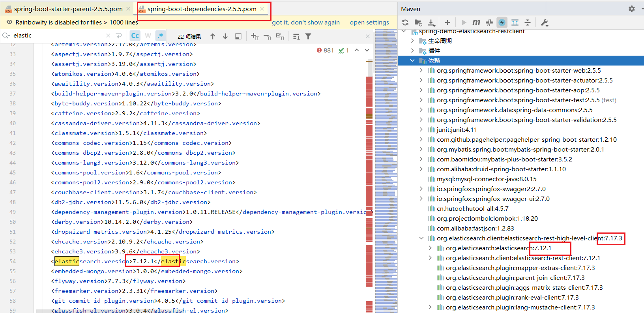The height and width of the screenshot is (313, 644).
Task: Expand the 生命周期 lifecycle node
Action: click(x=412, y=41)
